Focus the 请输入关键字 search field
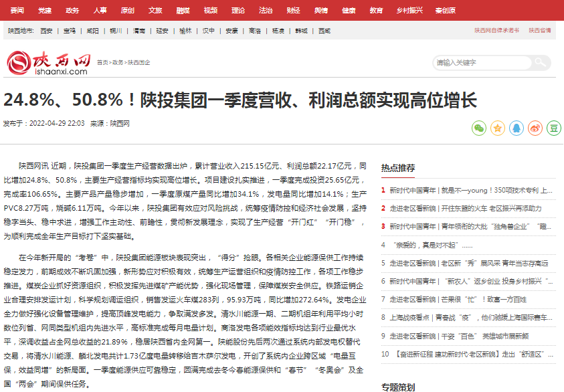The width and height of the screenshot is (564, 392). pyautogui.click(x=480, y=63)
